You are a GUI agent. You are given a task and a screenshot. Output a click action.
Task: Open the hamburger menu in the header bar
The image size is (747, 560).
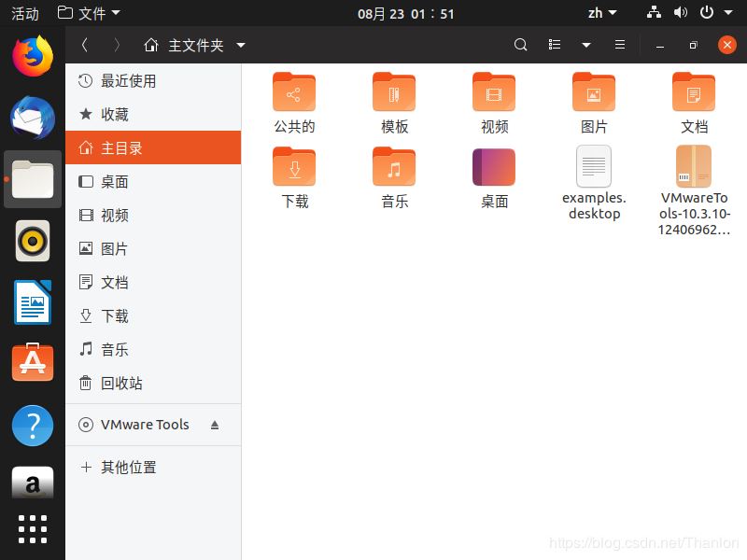click(x=619, y=45)
